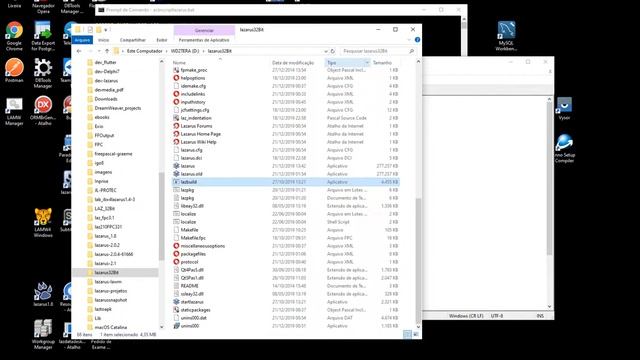Open Tipo column filter dropdown arrow
The image size is (640, 360).
coord(367,62)
